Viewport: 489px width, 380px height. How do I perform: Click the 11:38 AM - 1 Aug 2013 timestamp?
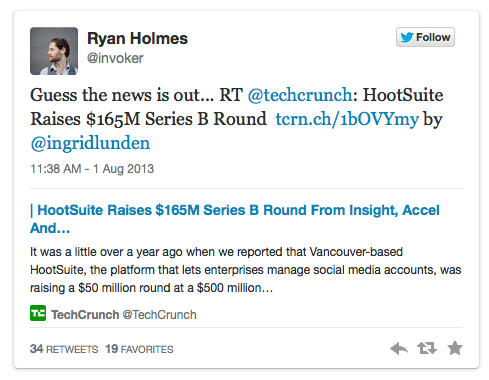pyautogui.click(x=92, y=169)
